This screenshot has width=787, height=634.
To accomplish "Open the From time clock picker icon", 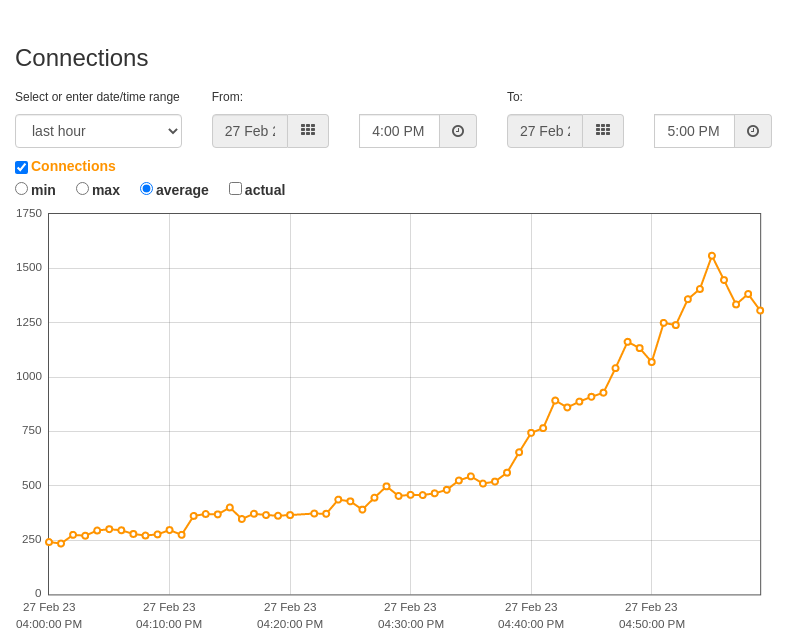I will pyautogui.click(x=458, y=131).
